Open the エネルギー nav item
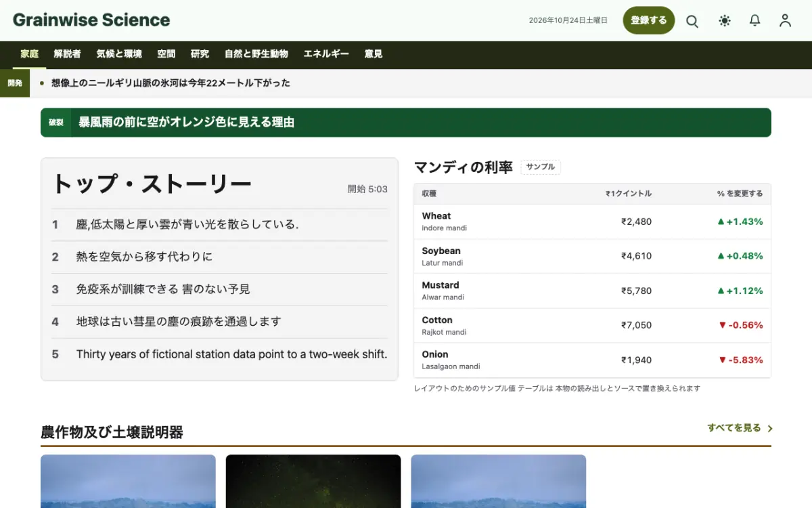 pyautogui.click(x=326, y=54)
